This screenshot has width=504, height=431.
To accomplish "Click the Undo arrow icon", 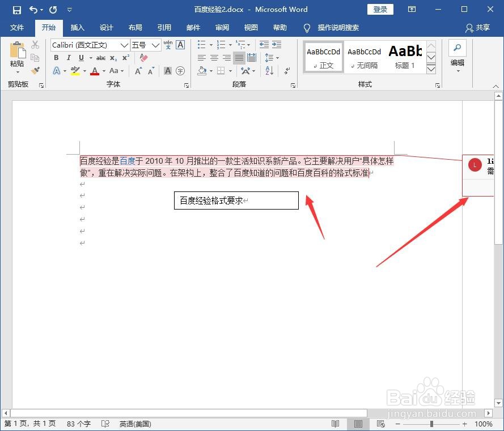I will (33, 10).
